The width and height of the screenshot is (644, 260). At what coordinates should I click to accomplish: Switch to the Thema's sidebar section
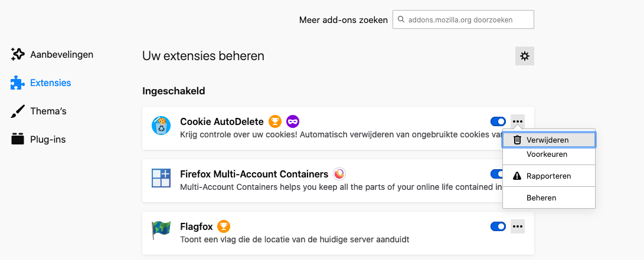coord(48,111)
